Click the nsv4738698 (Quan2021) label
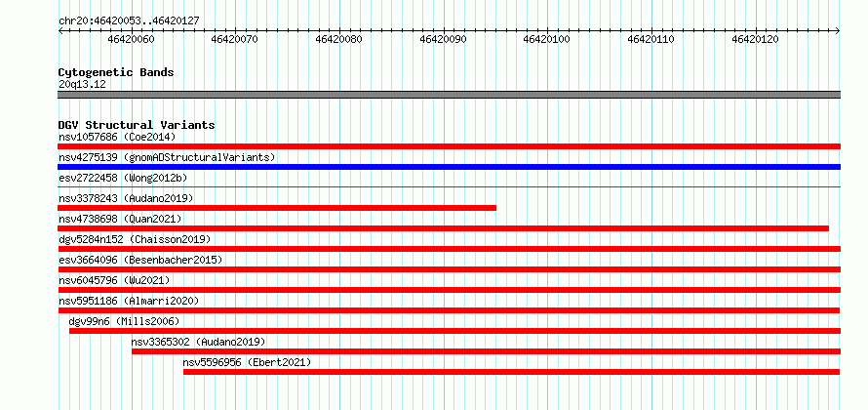This screenshot has width=868, height=410. pos(120,219)
